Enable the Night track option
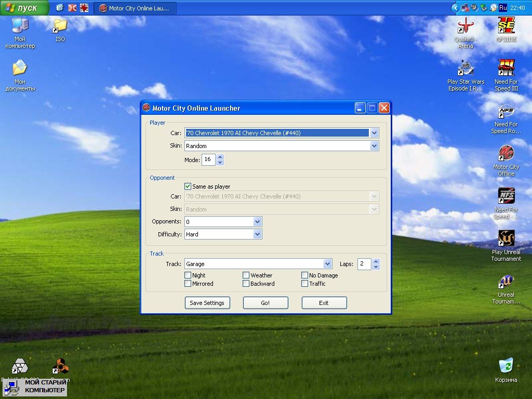The width and height of the screenshot is (532, 399). (x=188, y=275)
